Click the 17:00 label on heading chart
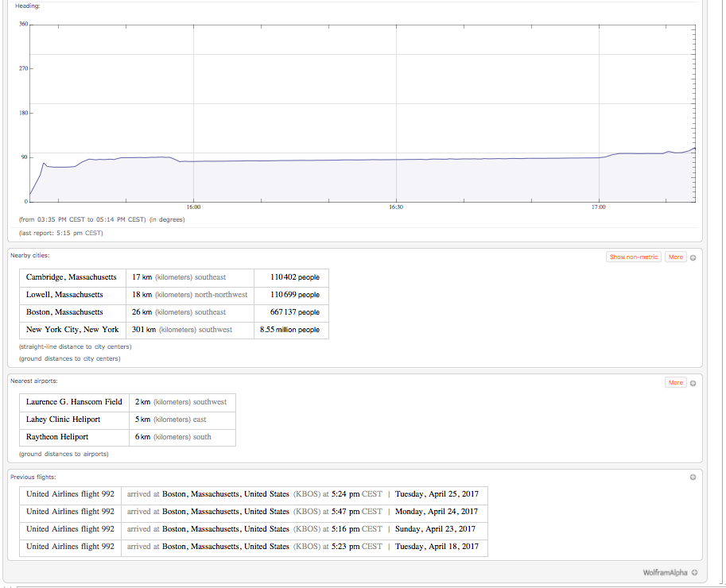 tap(598, 207)
